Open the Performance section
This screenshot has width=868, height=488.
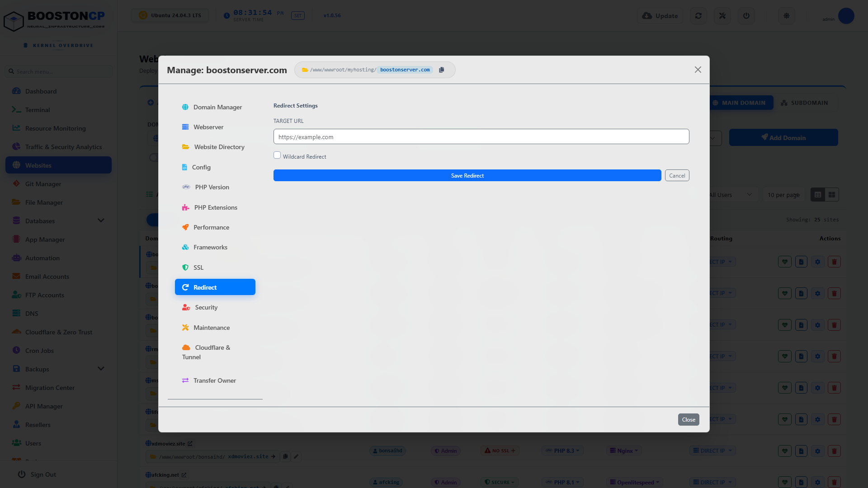coord(215,227)
